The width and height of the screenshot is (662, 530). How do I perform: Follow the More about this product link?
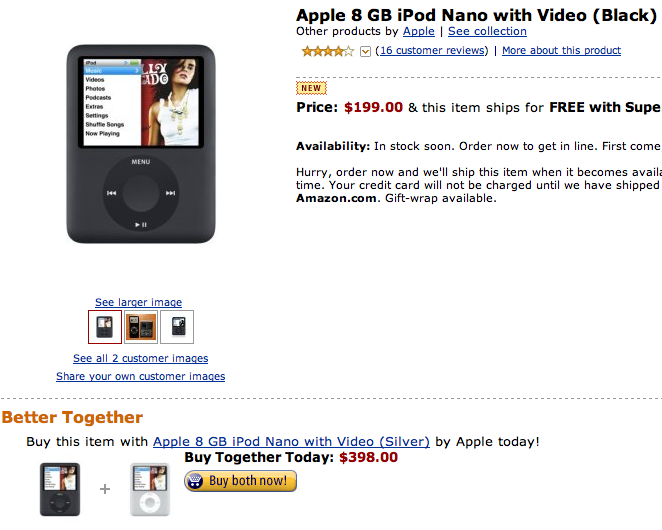click(561, 50)
